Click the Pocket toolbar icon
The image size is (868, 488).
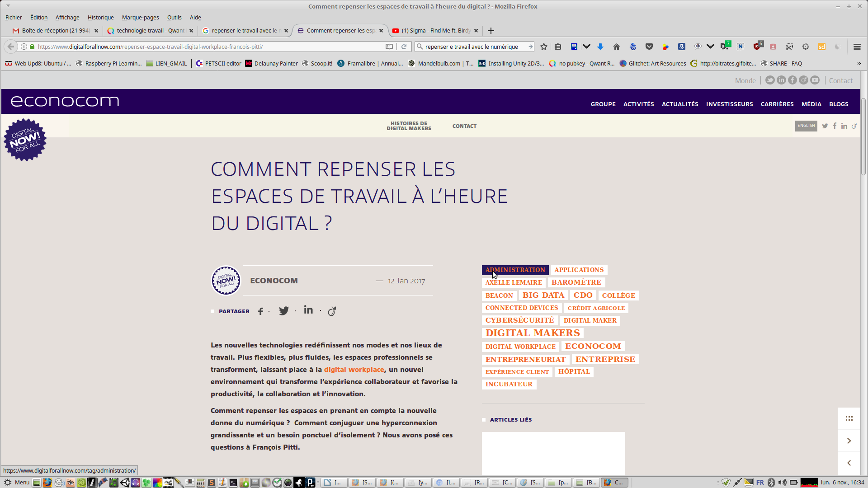(x=649, y=47)
